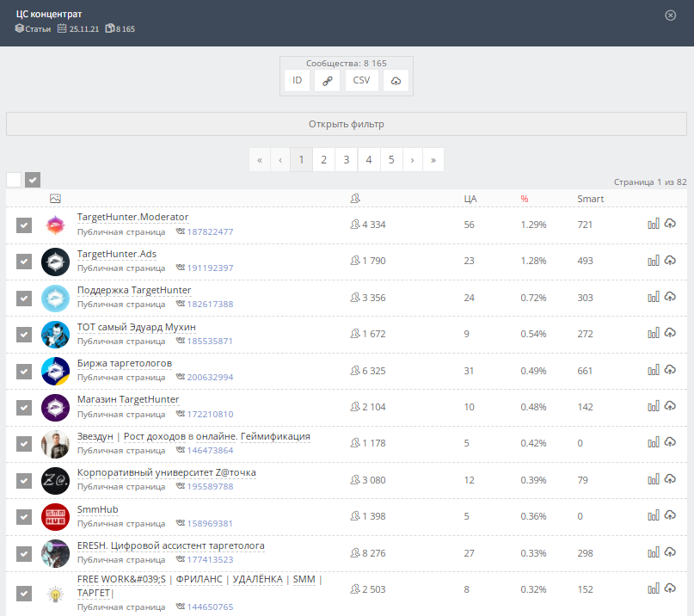Open the TargetHunter.Ads community title
694x616 pixels.
coord(117,254)
